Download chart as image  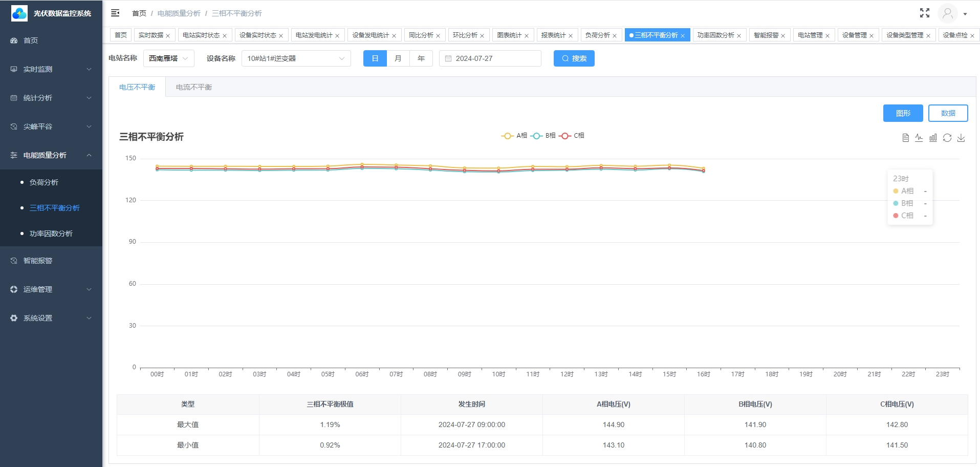pyautogui.click(x=961, y=138)
